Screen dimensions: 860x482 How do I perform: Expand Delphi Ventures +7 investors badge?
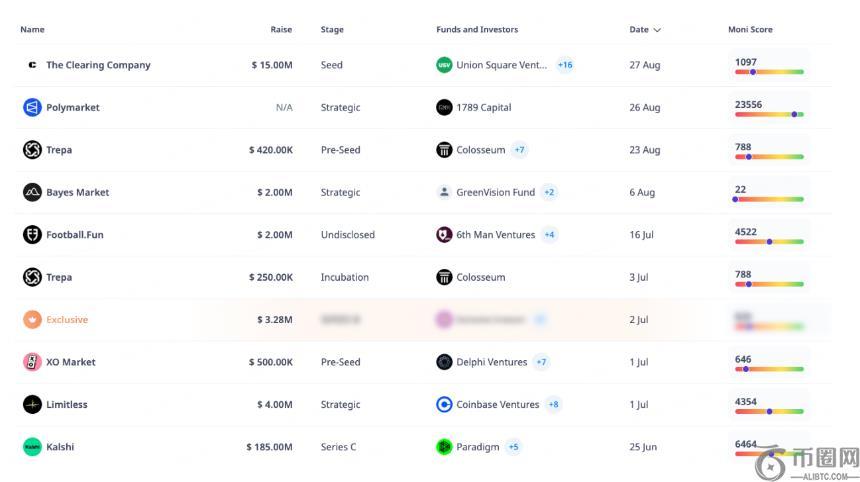point(541,362)
